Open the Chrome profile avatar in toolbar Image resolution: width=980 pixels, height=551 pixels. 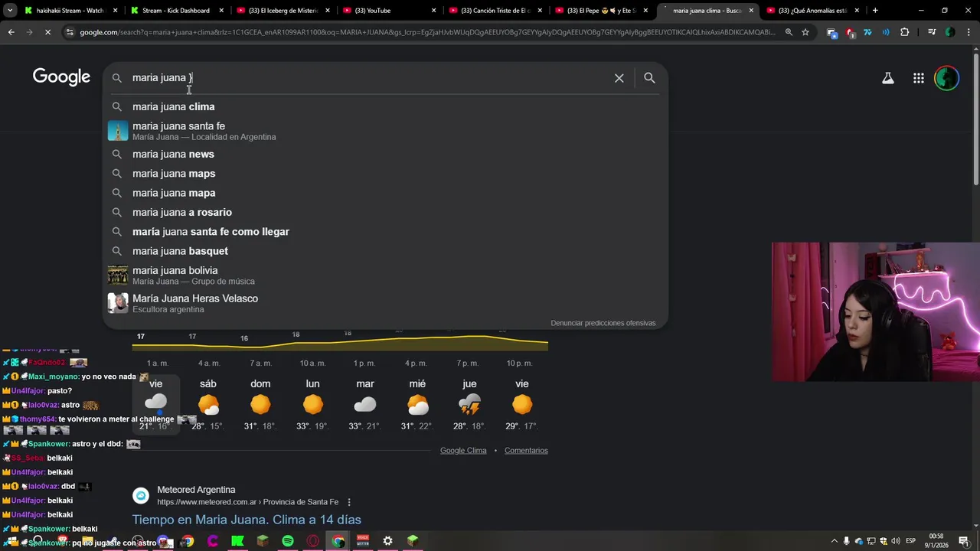pyautogui.click(x=950, y=32)
